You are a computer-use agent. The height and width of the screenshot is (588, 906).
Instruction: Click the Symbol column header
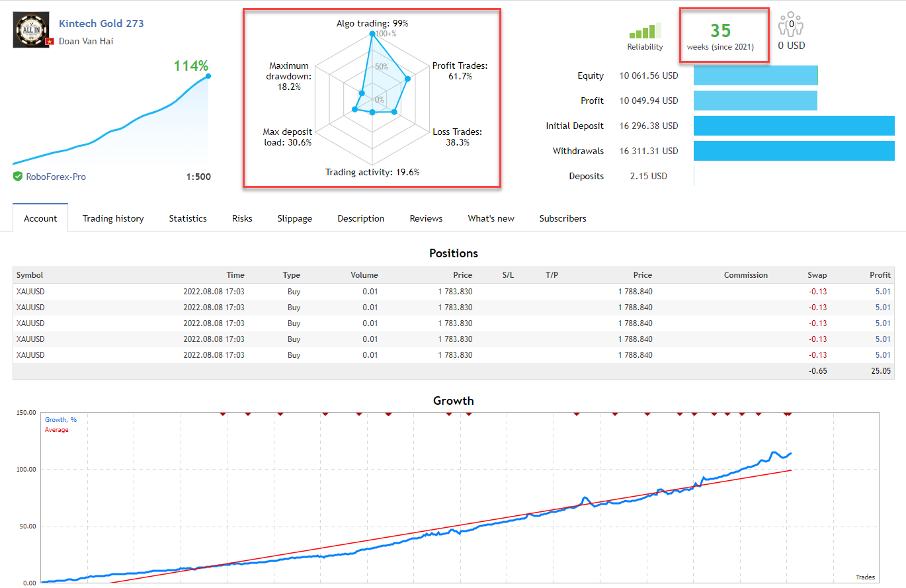[x=30, y=275]
